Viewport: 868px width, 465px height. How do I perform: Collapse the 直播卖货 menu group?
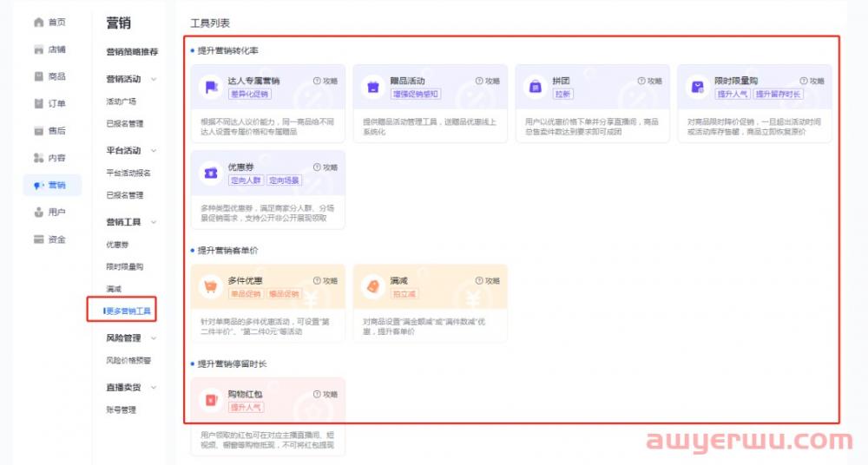click(x=154, y=388)
